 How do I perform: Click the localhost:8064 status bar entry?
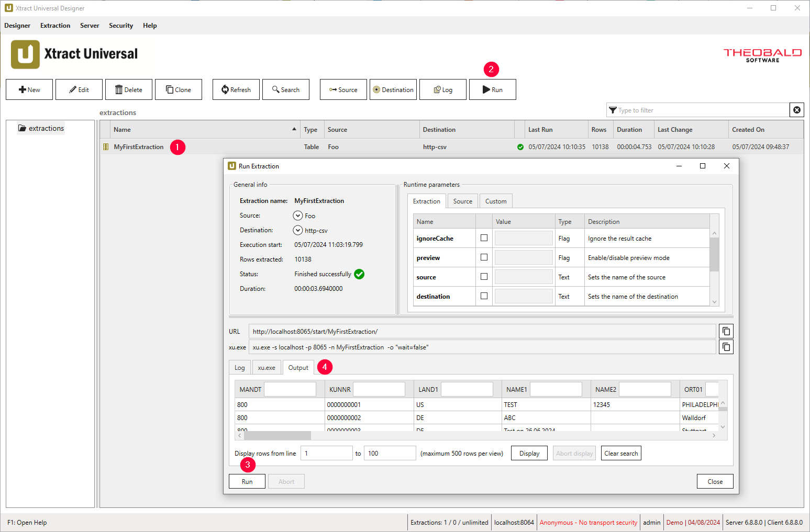(x=514, y=522)
